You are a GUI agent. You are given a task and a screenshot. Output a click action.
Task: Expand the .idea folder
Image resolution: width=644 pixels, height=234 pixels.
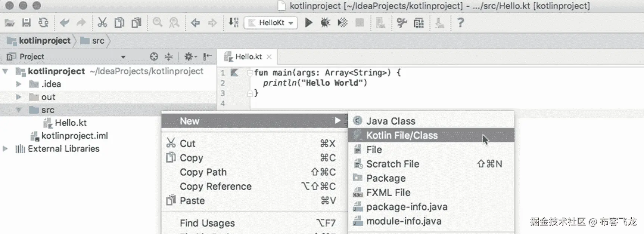point(19,84)
